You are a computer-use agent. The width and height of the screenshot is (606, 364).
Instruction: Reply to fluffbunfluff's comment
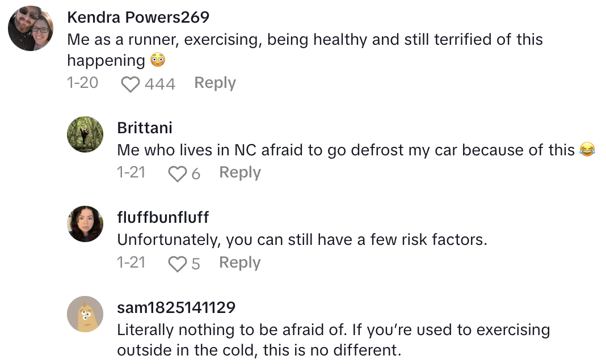[x=239, y=263]
